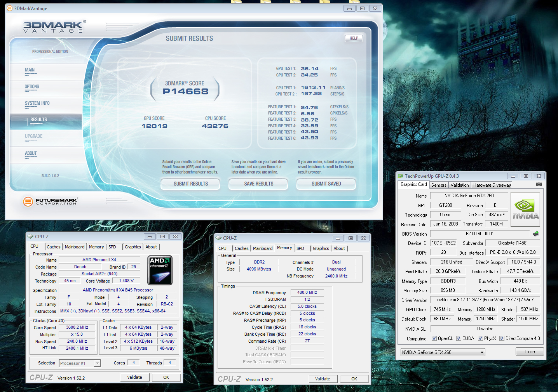
Task: Click the DRAM Frequency 480.0 MHz value
Action: coord(307,293)
